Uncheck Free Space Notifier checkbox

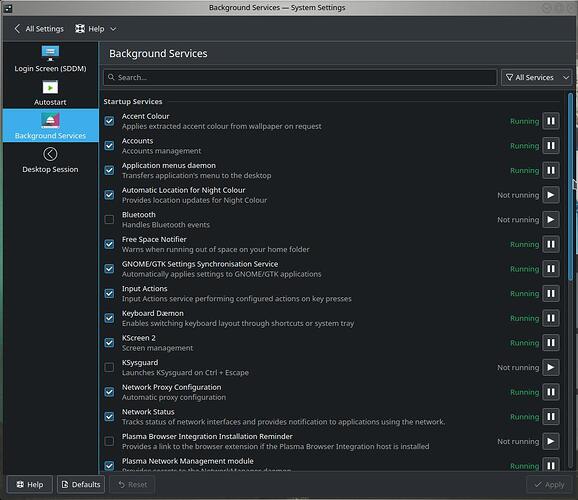pos(109,244)
